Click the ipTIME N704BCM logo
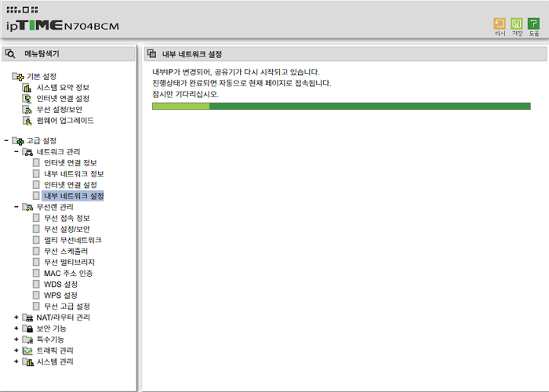The image size is (549, 392). click(x=63, y=26)
